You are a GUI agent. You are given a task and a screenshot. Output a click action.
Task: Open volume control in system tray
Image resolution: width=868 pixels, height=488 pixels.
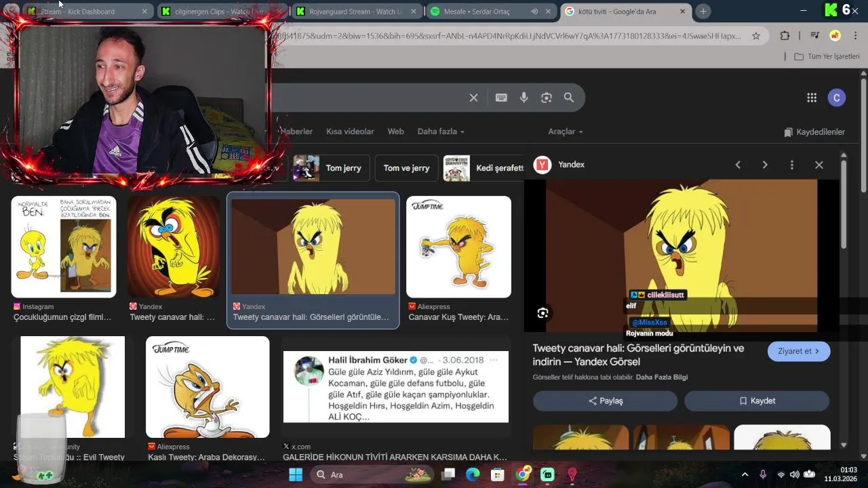point(794,474)
